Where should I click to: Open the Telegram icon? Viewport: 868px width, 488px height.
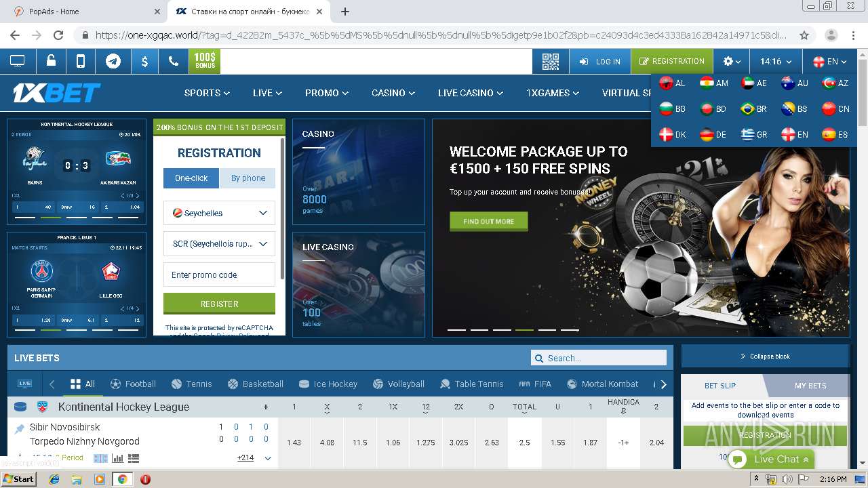click(x=113, y=61)
